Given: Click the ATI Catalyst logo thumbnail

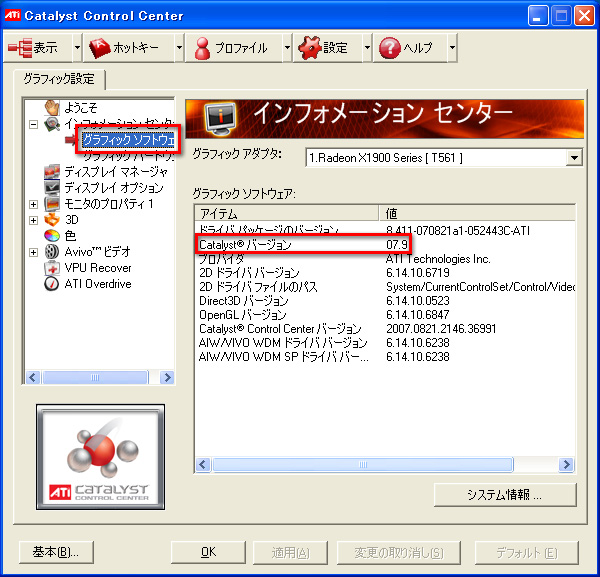Looking at the screenshot, I should pos(101,457).
